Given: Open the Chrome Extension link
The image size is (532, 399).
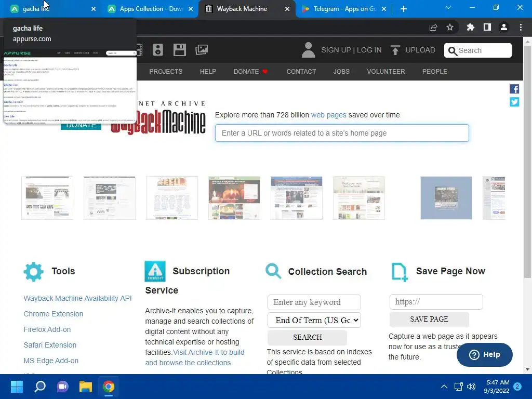Looking at the screenshot, I should [x=54, y=314].
